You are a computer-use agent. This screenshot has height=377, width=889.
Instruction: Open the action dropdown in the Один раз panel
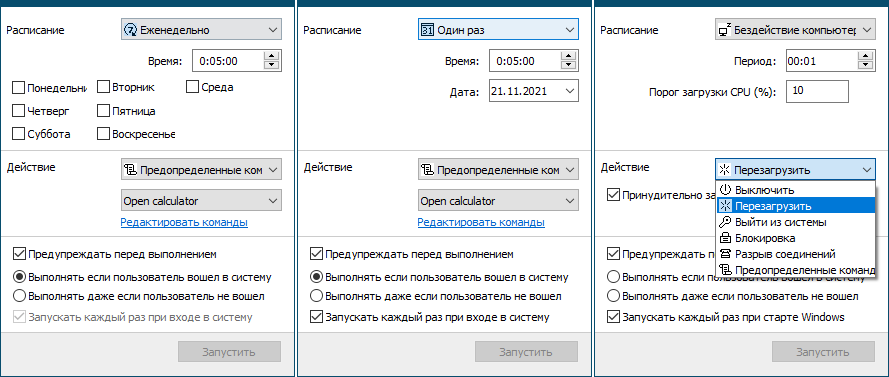[x=498, y=169]
